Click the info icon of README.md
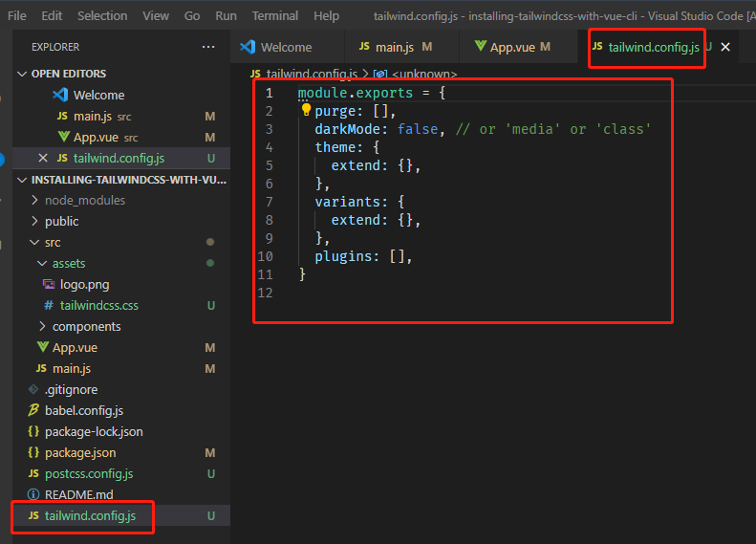This screenshot has width=756, height=544. [x=33, y=494]
